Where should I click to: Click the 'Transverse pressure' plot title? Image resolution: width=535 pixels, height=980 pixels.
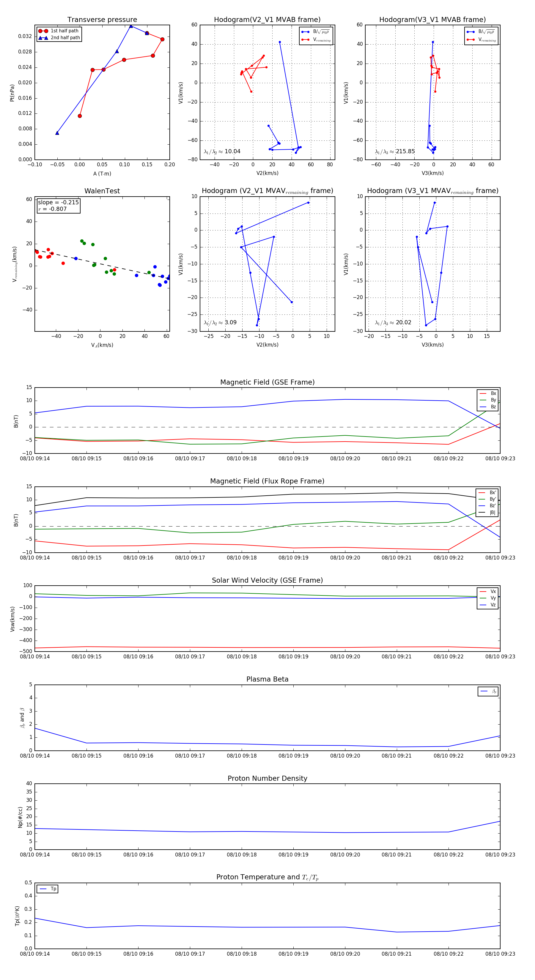click(x=102, y=20)
